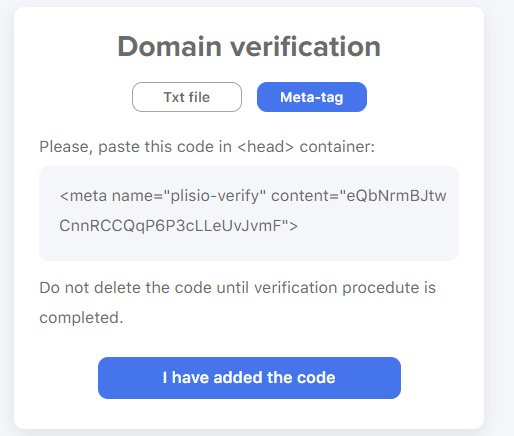
Task: Click the Do not delete the code warning
Action: coord(237,303)
